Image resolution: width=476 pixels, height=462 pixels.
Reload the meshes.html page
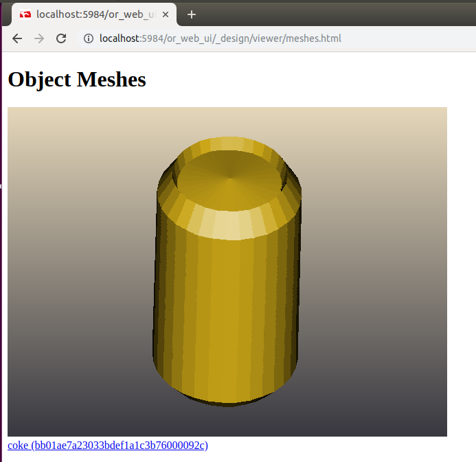click(61, 38)
